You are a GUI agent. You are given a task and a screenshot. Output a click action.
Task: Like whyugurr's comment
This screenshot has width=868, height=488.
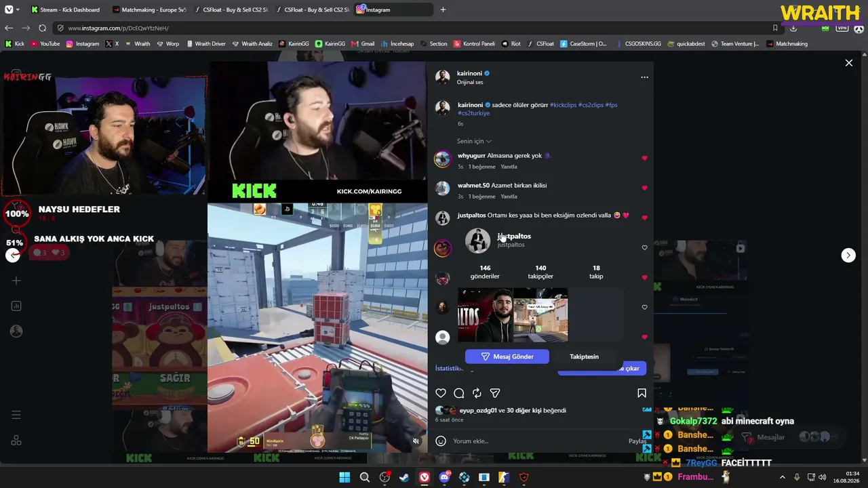click(x=644, y=158)
